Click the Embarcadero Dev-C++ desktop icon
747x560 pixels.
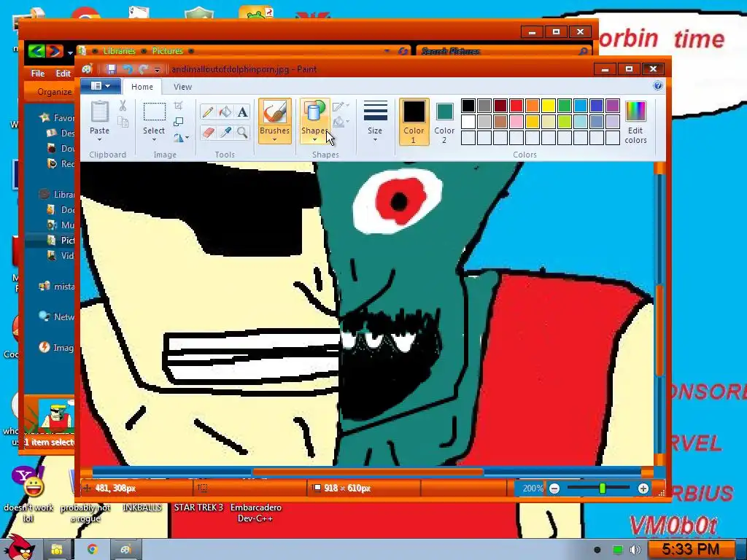pyautogui.click(x=256, y=513)
